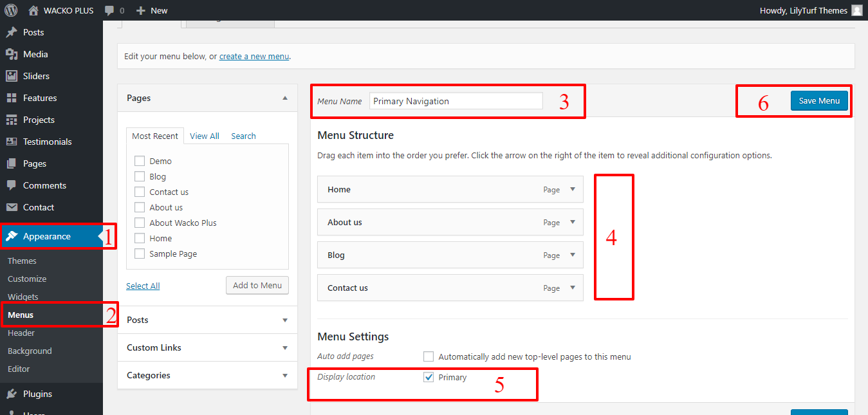
Task: Click the WordPress logo icon
Action: pyautogui.click(x=11, y=10)
